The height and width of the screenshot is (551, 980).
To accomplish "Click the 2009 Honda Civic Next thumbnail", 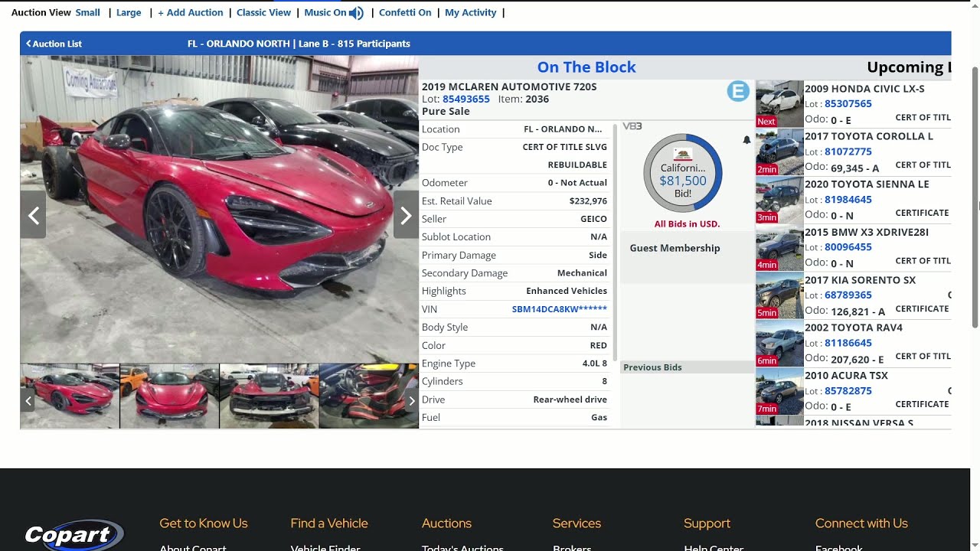I will coord(779,104).
